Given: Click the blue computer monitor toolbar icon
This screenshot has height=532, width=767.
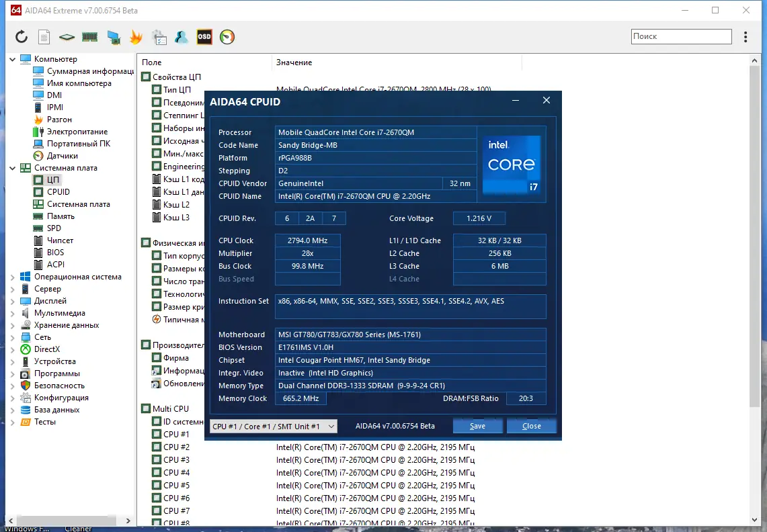Looking at the screenshot, I should click(x=114, y=37).
